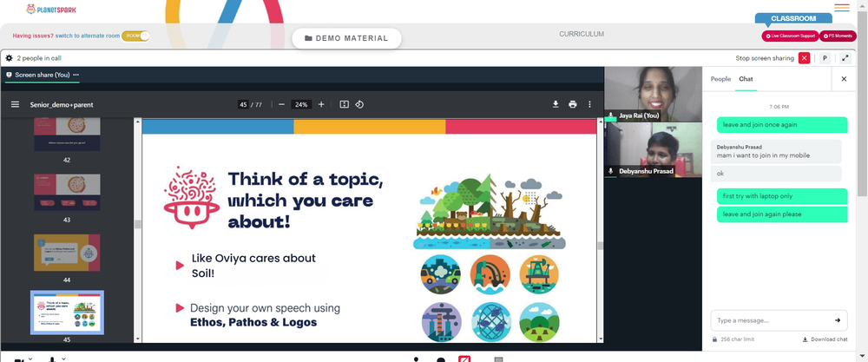Click Live Classroom Support button

click(x=790, y=36)
